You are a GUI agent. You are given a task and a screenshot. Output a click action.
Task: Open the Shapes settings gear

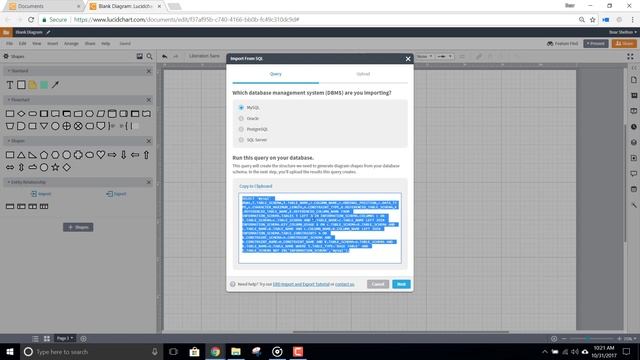6,56
